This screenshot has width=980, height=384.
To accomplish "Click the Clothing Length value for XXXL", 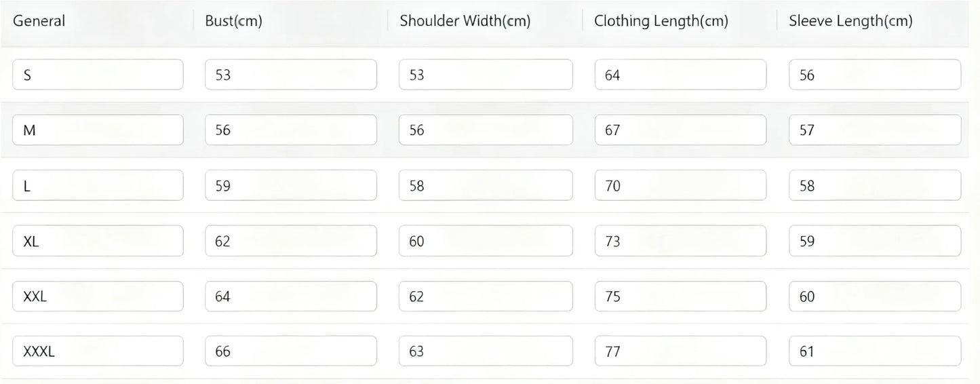I will pos(680,351).
